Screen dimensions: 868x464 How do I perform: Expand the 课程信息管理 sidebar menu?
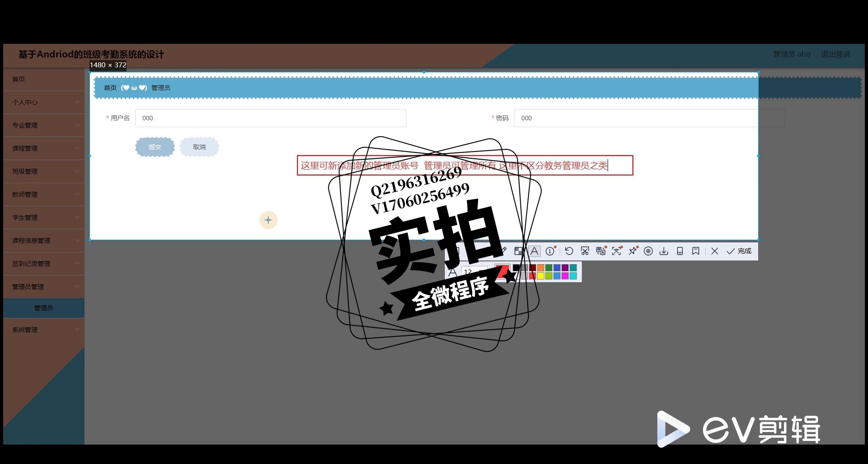coord(44,241)
